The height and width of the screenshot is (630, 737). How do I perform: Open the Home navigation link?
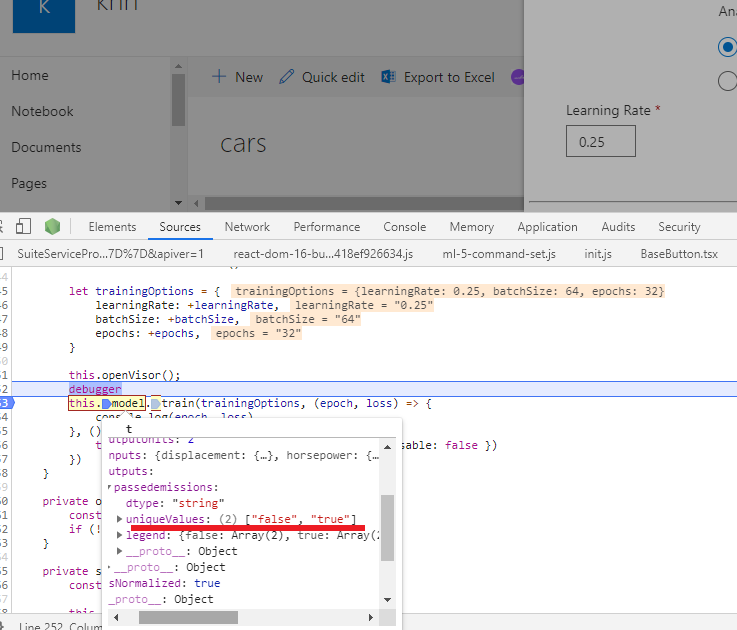click(30, 75)
